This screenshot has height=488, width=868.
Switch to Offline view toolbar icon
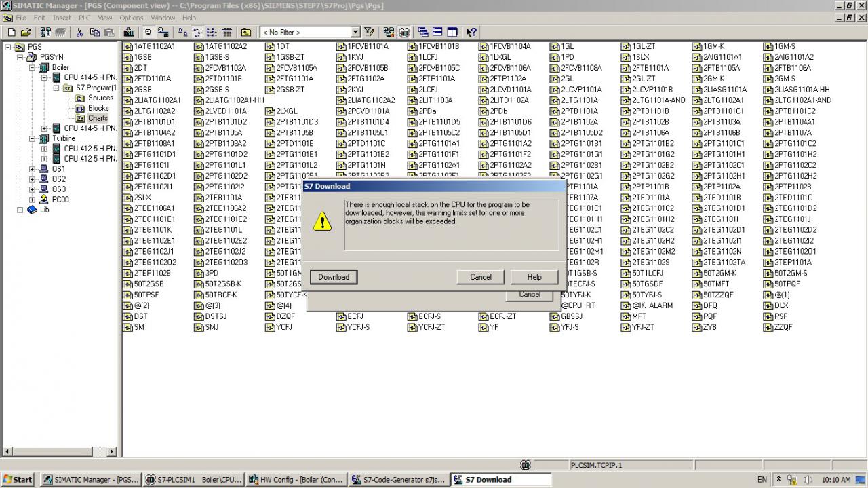(x=149, y=32)
